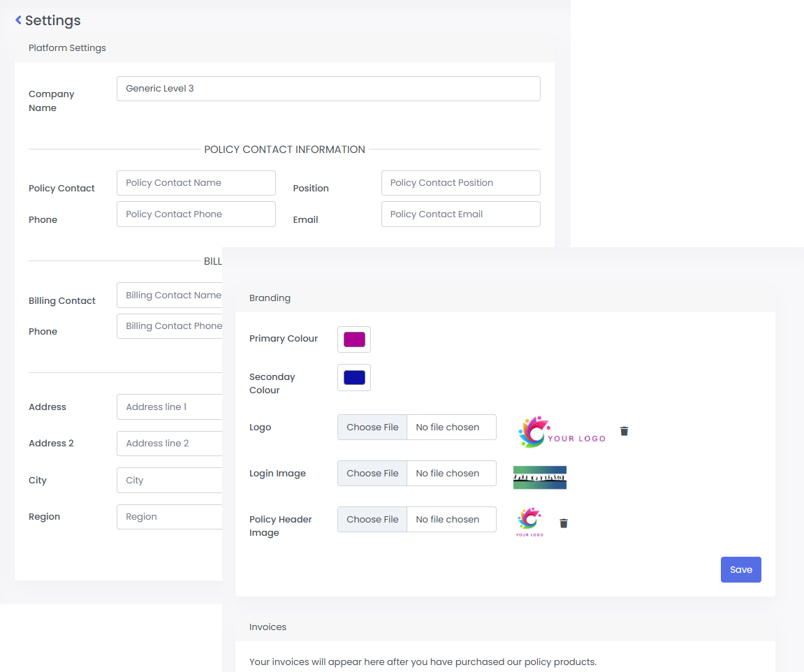Click the Branding section heading
The image size is (804, 672).
point(270,298)
